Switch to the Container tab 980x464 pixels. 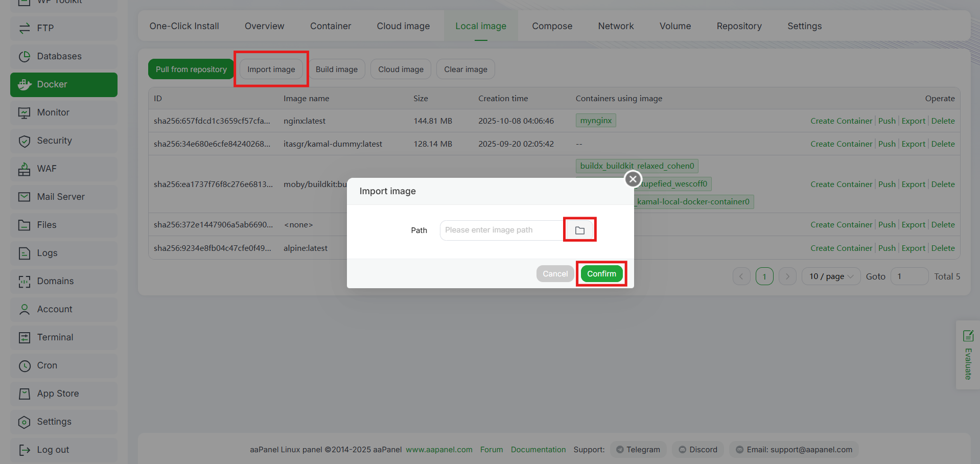[331, 26]
